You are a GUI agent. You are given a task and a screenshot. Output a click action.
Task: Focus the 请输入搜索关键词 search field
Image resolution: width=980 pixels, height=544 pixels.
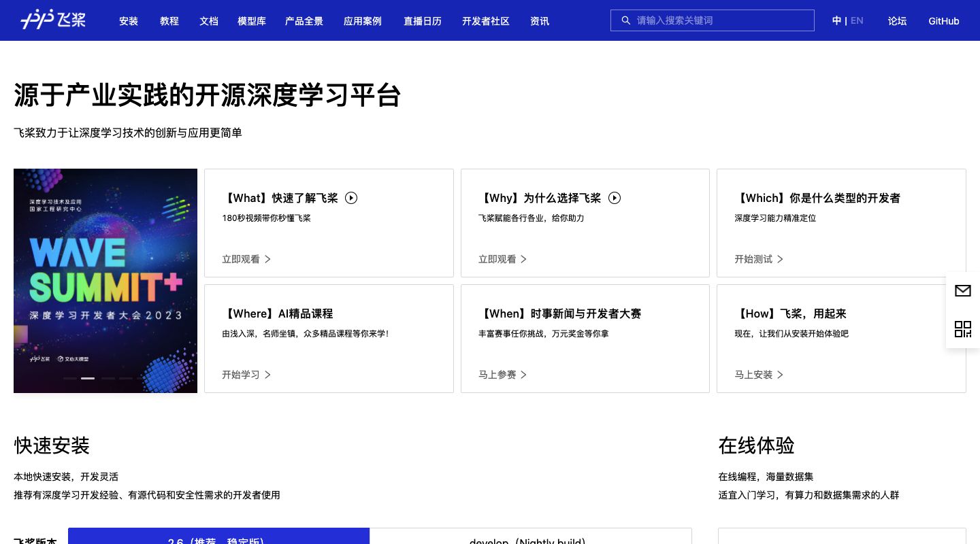[x=713, y=20]
